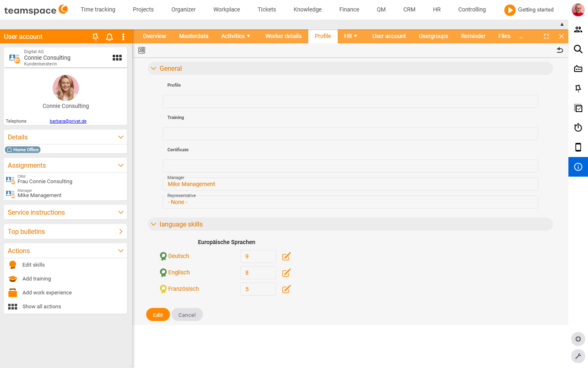Open the contacts icon in right sidebar
The image size is (588, 368).
[x=578, y=29]
